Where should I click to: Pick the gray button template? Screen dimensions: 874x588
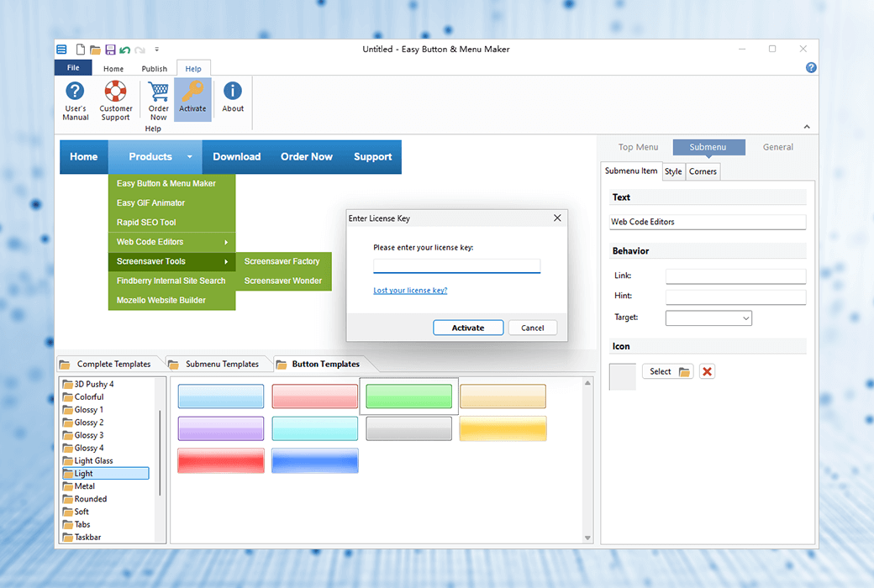click(408, 428)
